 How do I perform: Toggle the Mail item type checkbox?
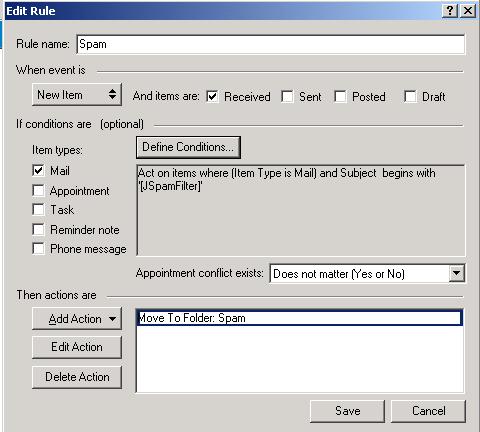(38, 171)
